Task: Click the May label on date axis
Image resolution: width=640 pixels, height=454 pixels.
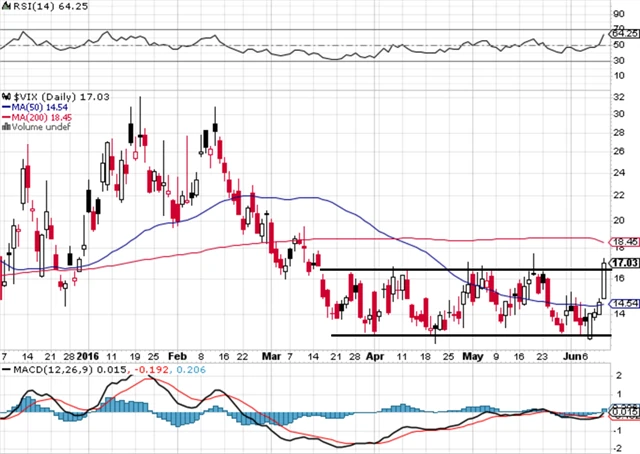Action: pos(470,355)
